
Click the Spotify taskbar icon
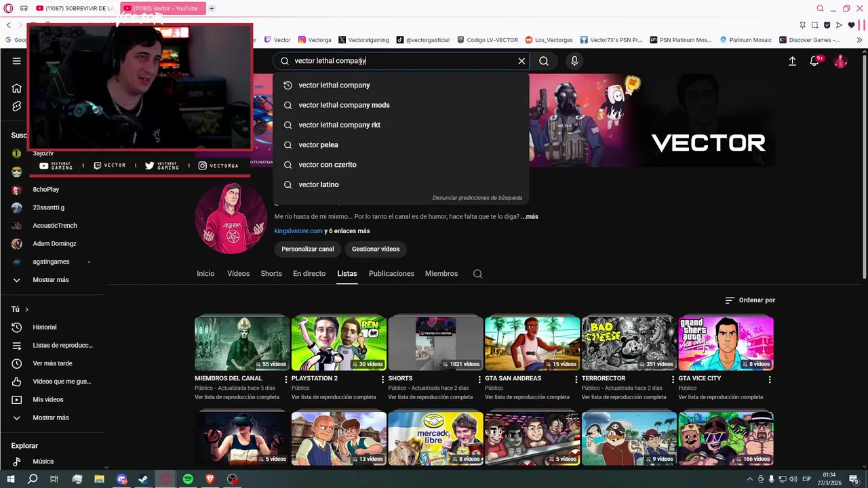click(x=188, y=479)
